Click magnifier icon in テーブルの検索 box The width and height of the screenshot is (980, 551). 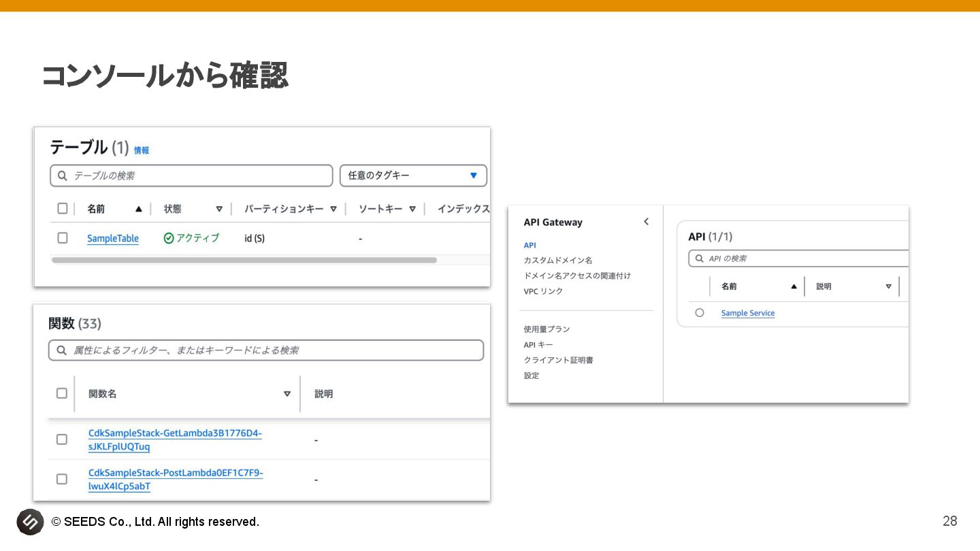(63, 176)
